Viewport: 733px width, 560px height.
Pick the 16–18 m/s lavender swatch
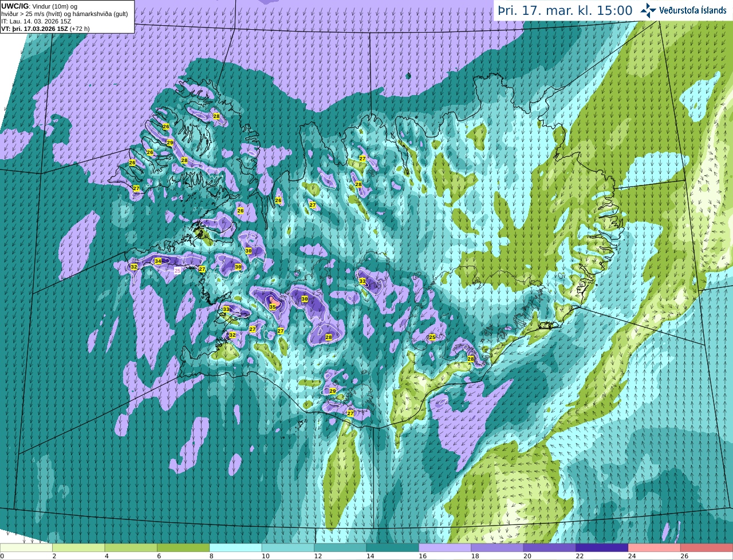pos(445,547)
